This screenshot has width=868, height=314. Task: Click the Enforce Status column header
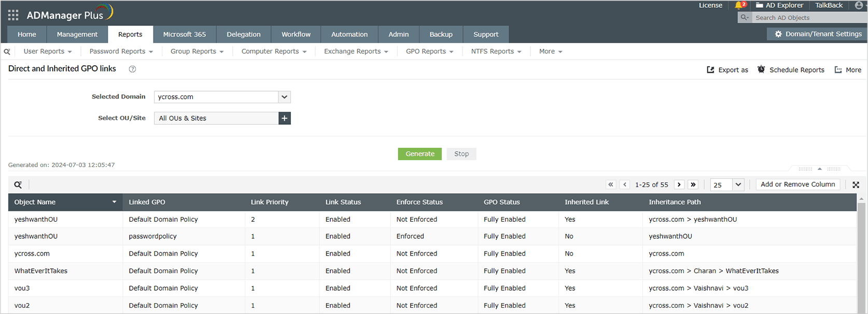[419, 202]
